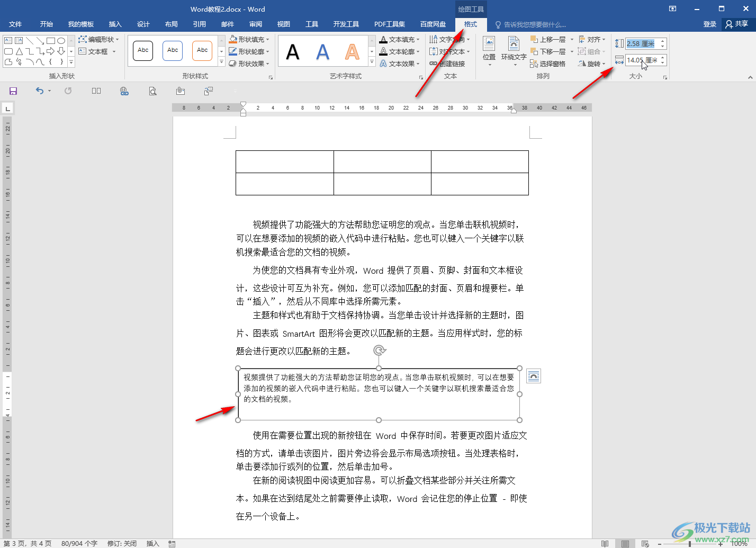The height and width of the screenshot is (548, 756).
Task: Click the layout options icon beside text box
Action: (534, 376)
